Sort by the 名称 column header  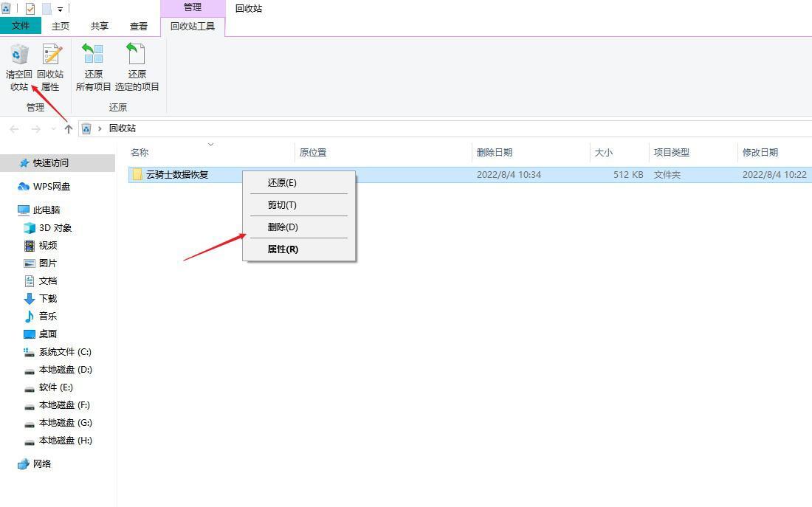pos(211,152)
